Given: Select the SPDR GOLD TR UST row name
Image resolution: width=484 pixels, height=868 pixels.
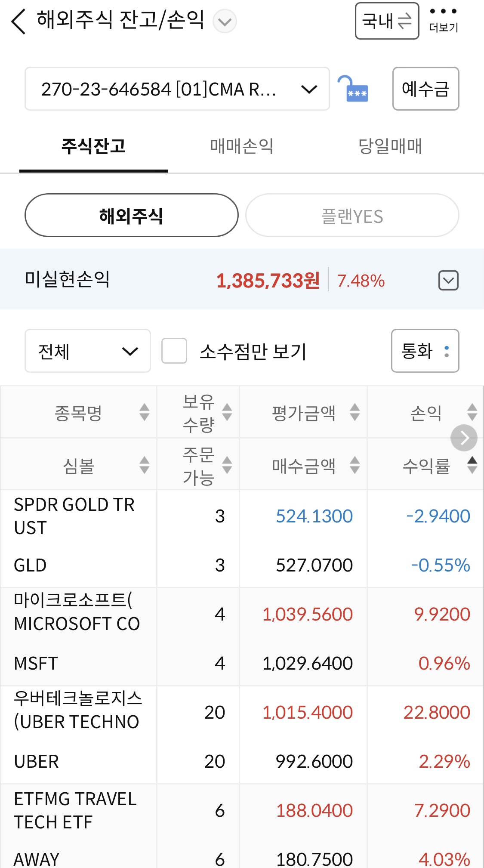Looking at the screenshot, I should click(x=74, y=516).
